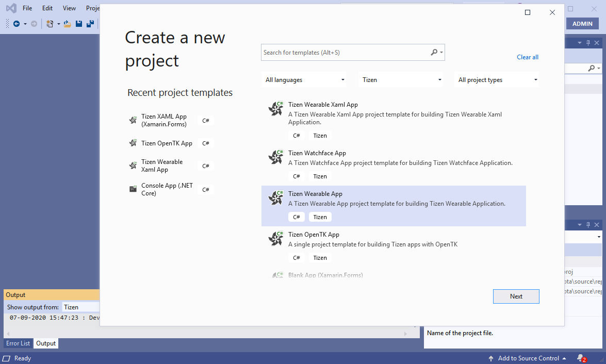Click the magnifier icon in template search
Screen dimensions: 606x364
[434, 52]
